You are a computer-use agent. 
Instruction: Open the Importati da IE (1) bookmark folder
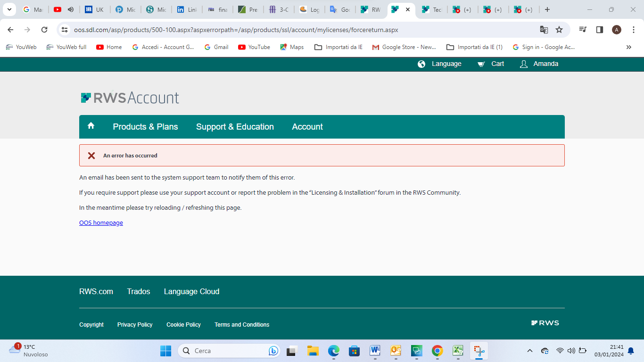pyautogui.click(x=474, y=47)
